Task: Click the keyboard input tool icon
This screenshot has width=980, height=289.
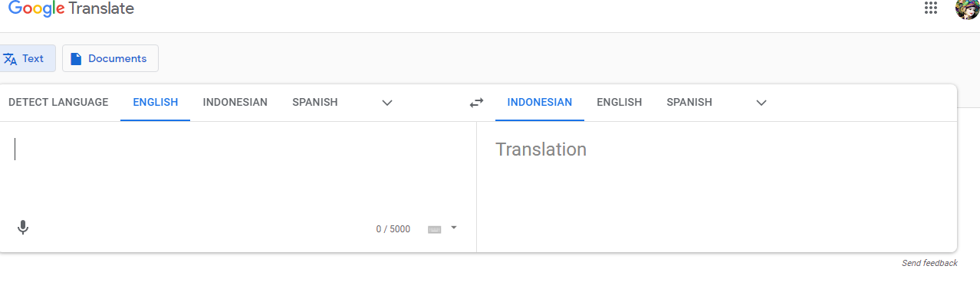Action: (x=434, y=229)
